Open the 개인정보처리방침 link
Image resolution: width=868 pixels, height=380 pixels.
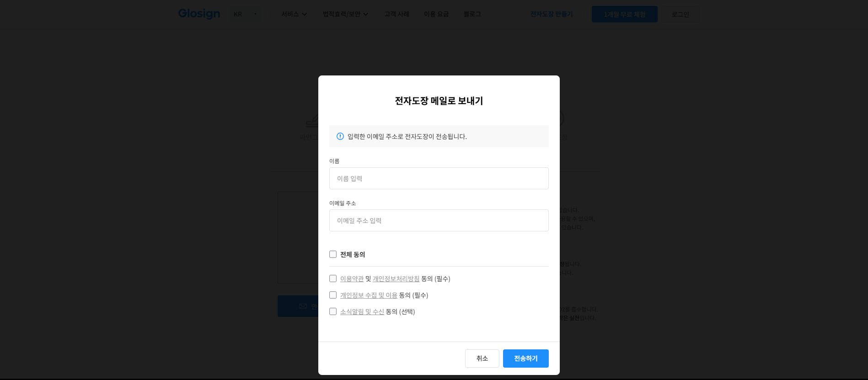point(396,279)
